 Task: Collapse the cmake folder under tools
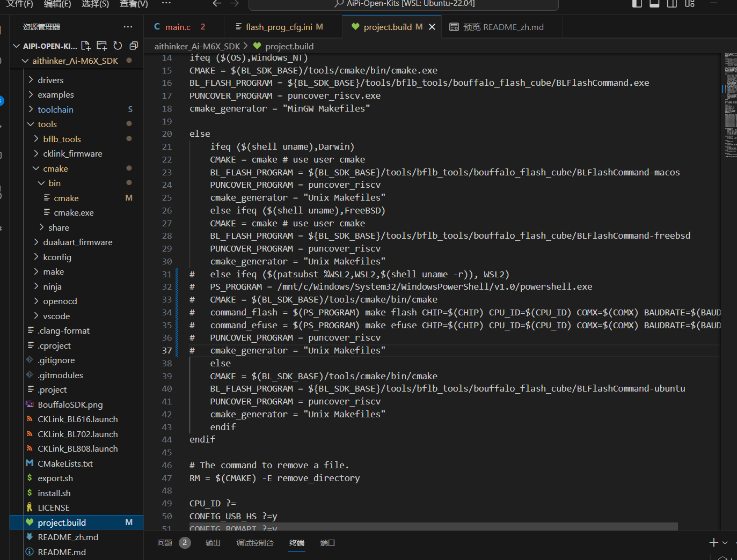pos(36,168)
